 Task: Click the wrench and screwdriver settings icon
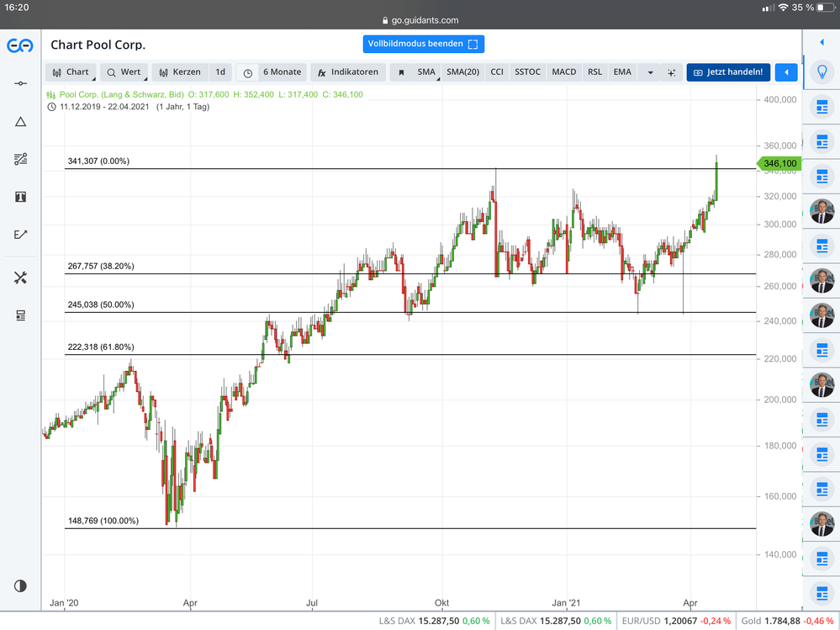coord(20,278)
